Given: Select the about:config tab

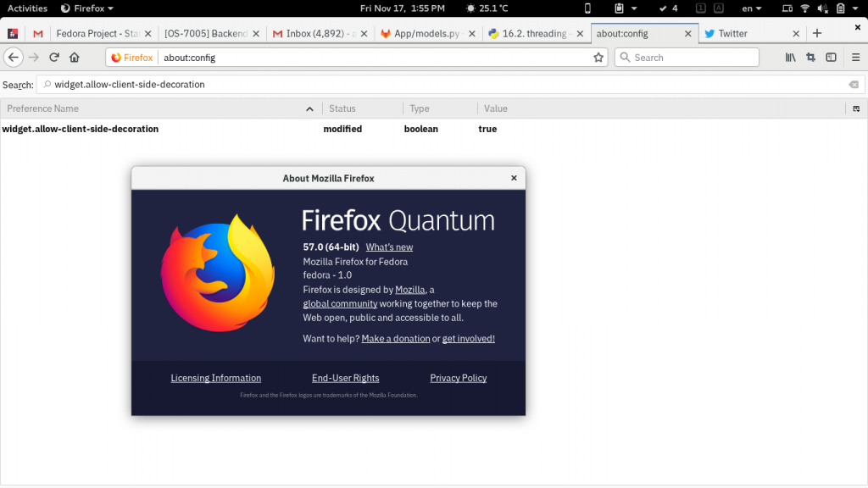Looking at the screenshot, I should [622, 34].
